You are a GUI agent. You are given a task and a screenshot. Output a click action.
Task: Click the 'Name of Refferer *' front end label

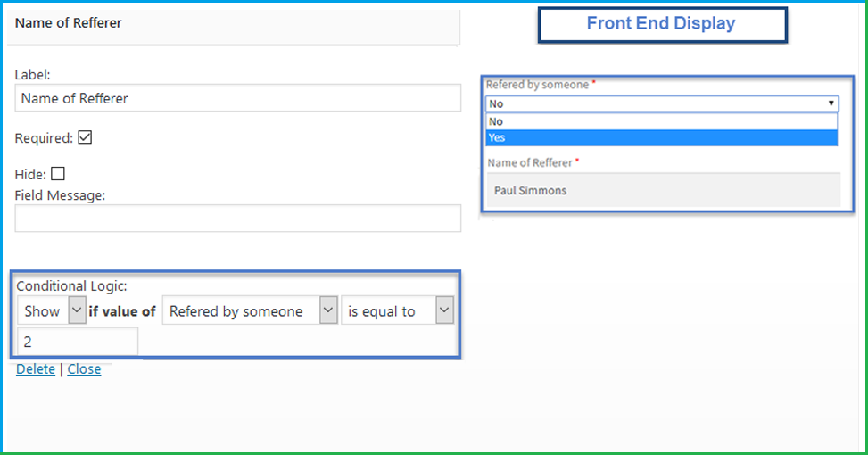pos(532,162)
